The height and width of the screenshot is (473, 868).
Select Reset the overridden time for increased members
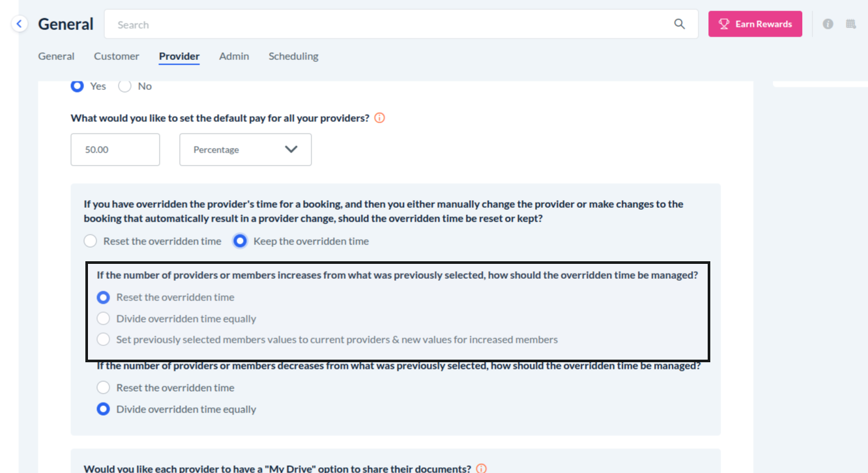tap(103, 297)
